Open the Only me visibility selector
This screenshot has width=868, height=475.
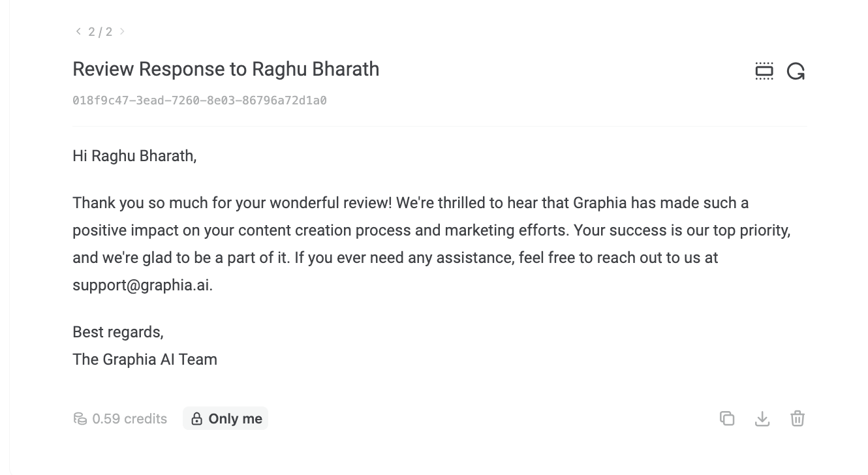point(226,419)
